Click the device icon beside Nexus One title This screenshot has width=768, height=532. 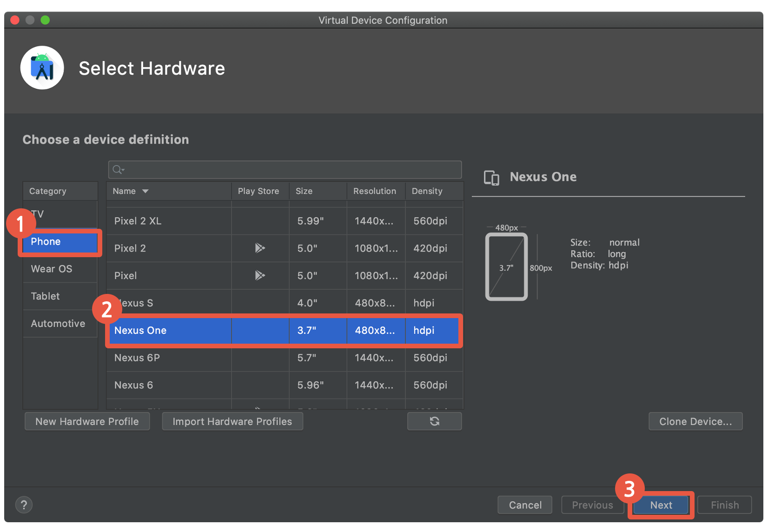pos(491,178)
